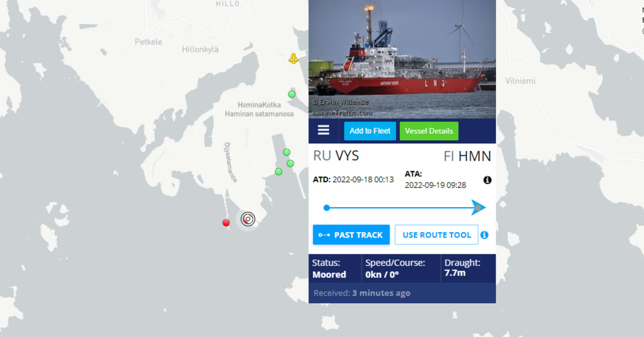Select green vessel marker near HaminaKotka label
Screen dimensions: 644x337
point(291,94)
